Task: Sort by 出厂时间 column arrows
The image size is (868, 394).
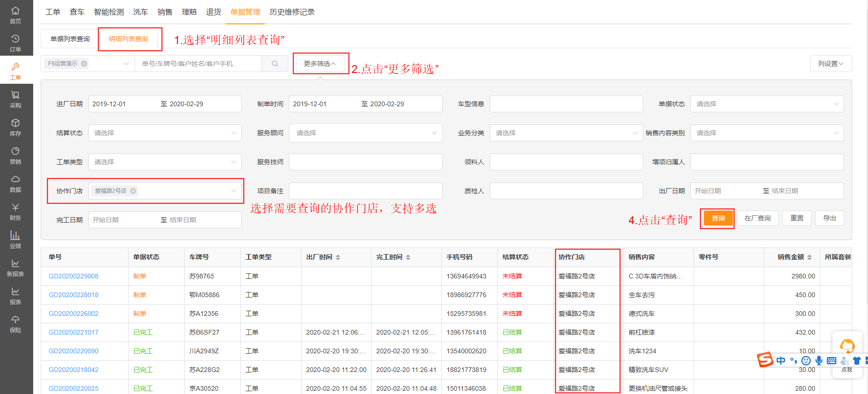Action: (338, 257)
